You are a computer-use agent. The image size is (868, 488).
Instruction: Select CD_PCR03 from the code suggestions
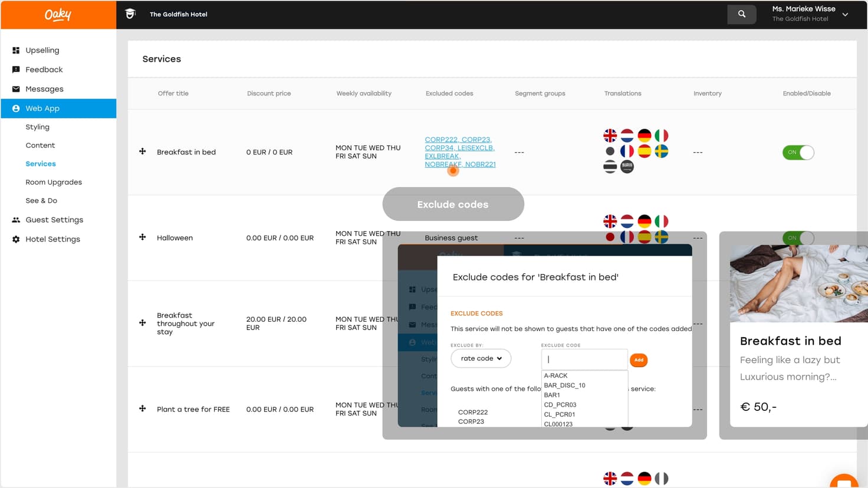(x=560, y=405)
